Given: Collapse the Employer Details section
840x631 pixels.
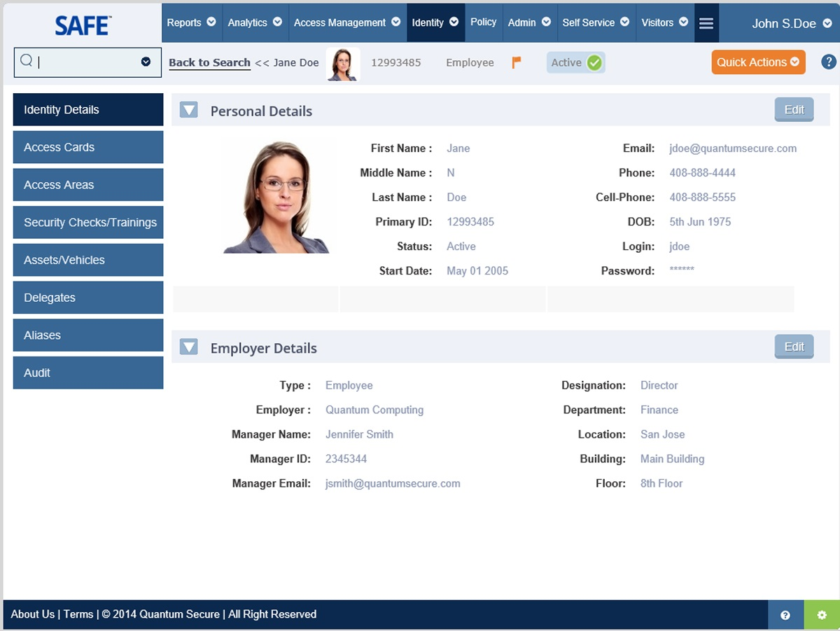Looking at the screenshot, I should coord(188,346).
